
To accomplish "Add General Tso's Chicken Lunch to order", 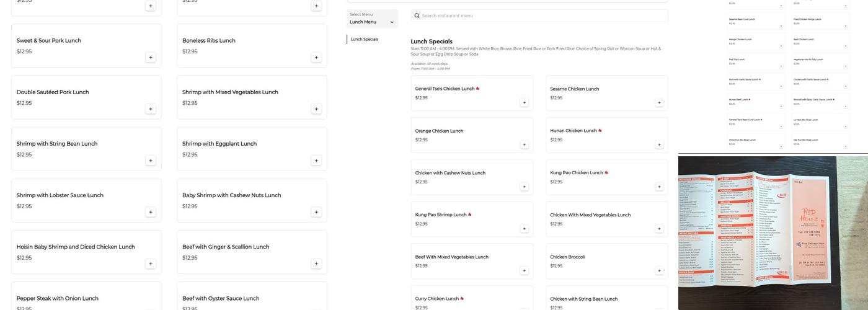I will pos(524,103).
